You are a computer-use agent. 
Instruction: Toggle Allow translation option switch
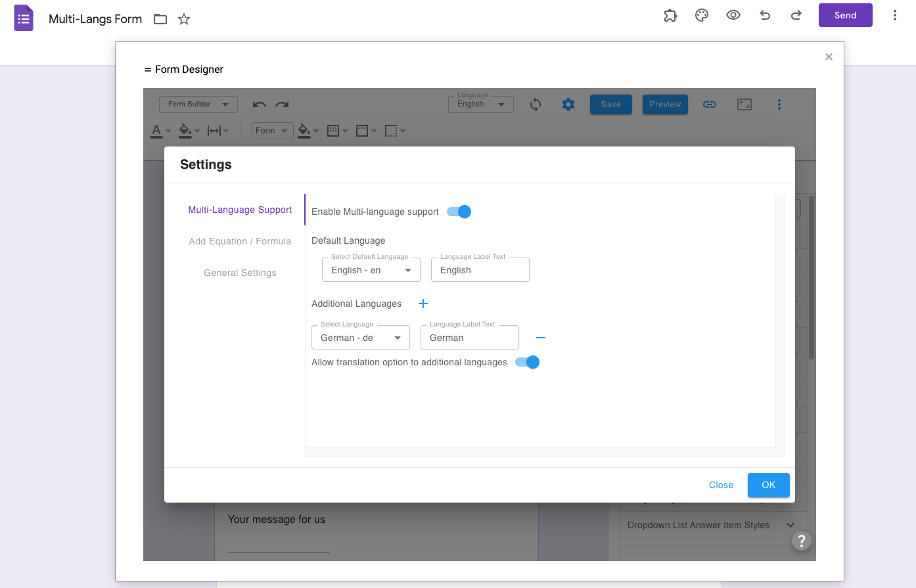528,362
